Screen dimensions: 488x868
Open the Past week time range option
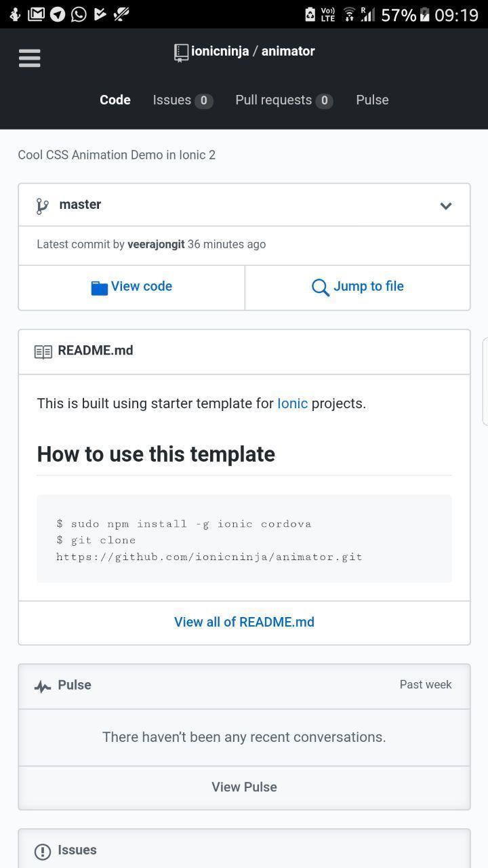tap(426, 685)
